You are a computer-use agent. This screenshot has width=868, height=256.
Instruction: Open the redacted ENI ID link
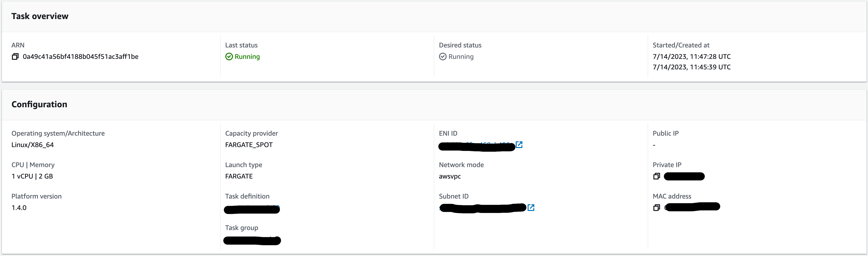476,146
